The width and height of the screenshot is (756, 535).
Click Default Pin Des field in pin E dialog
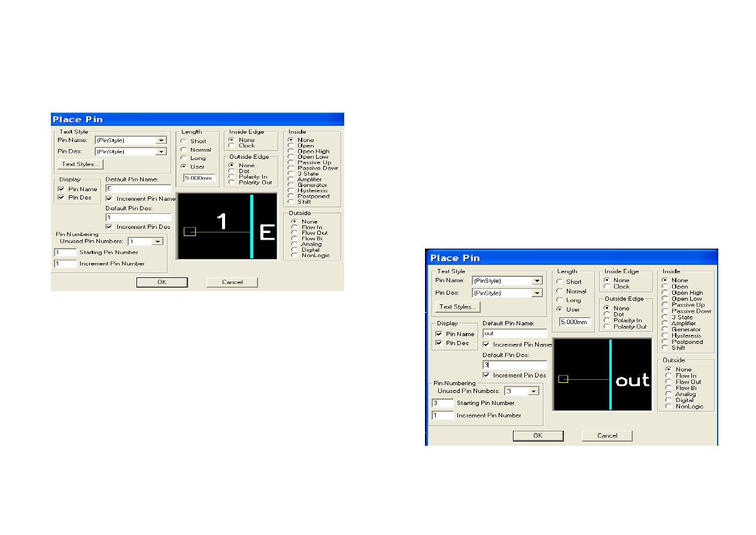coord(138,217)
